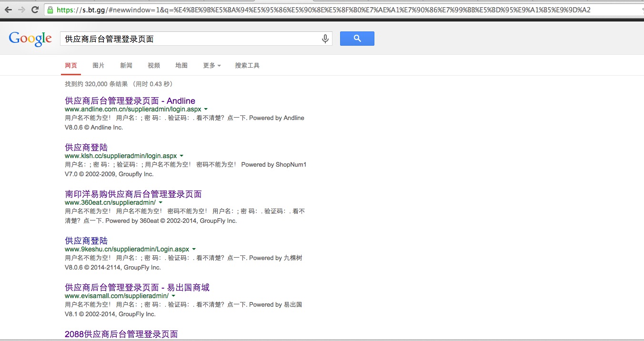
Task: Expand arrow next to www.evisamall.com URL
Action: click(173, 296)
